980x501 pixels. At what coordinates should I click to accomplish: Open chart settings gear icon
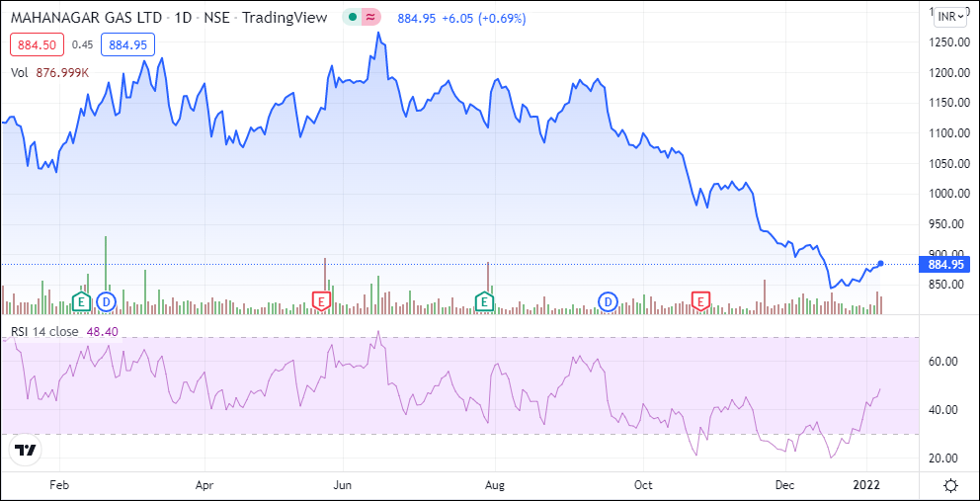pos(950,486)
